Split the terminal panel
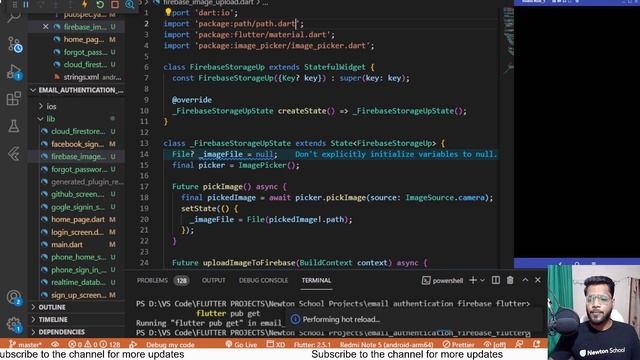The image size is (640, 360). (x=496, y=280)
